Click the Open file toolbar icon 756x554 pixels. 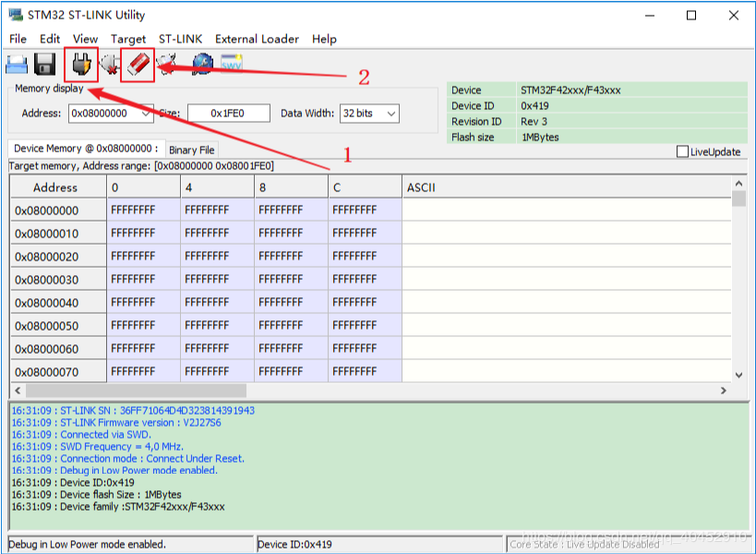pos(17,65)
